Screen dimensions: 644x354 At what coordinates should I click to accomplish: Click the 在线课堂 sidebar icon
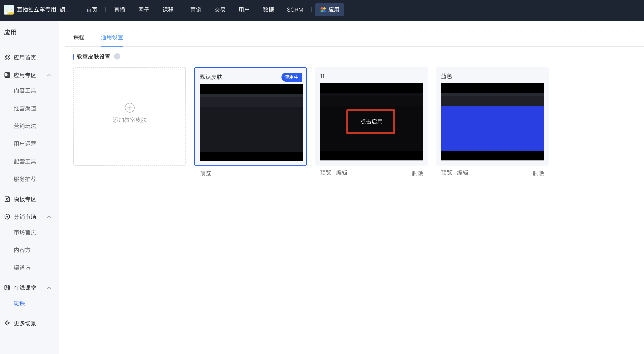(7, 288)
